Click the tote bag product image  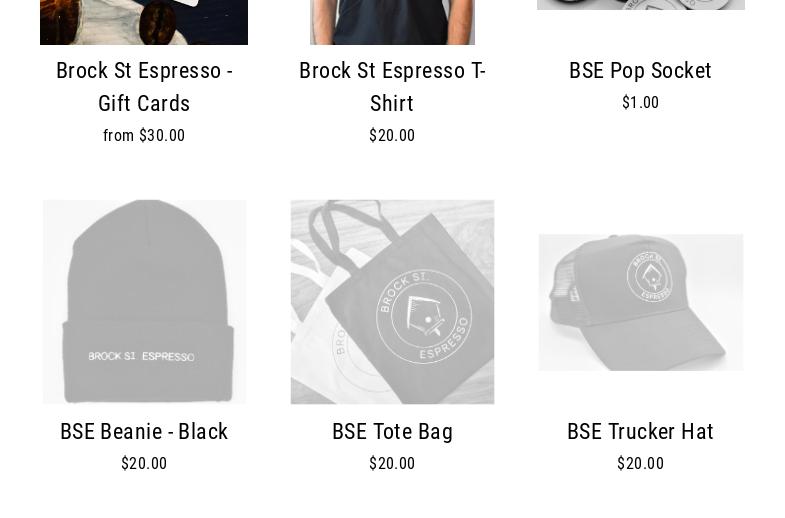pos(392,302)
